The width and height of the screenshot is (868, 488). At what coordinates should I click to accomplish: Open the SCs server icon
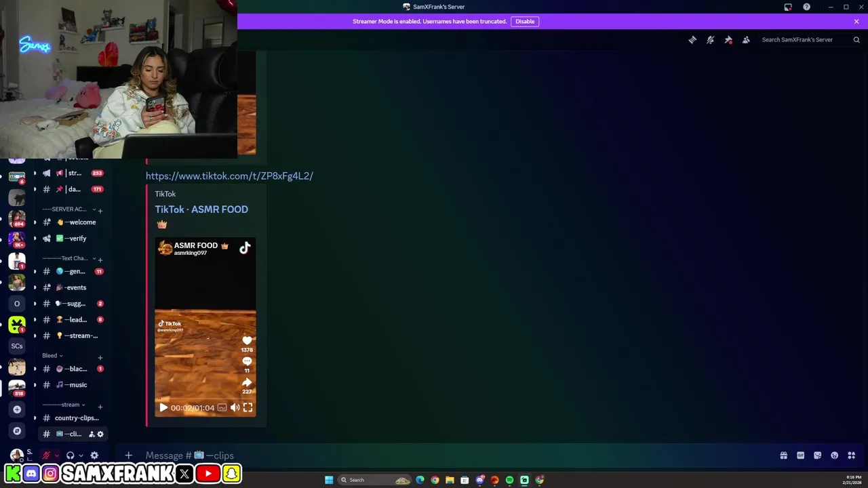coord(17,346)
